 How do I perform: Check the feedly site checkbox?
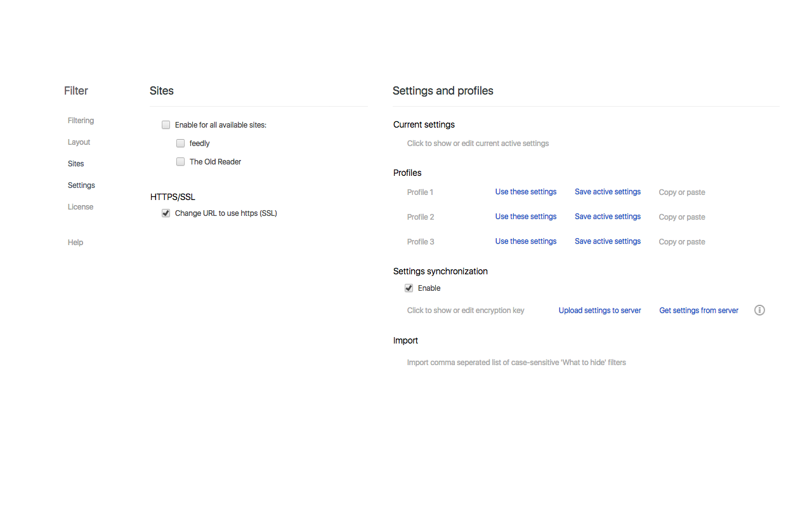click(x=181, y=144)
